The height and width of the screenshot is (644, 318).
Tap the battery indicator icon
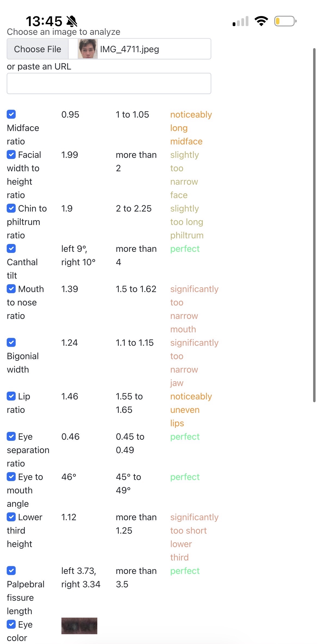tap(285, 21)
